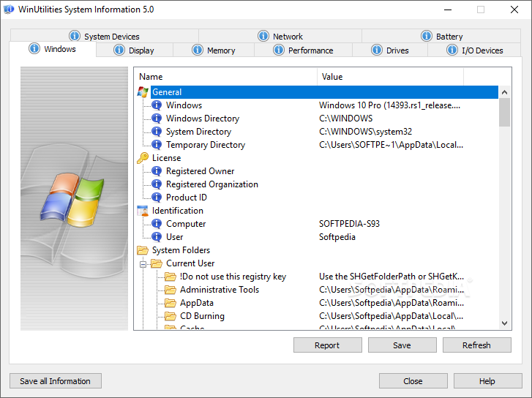
Task: Click the Close button at bottom
Action: pos(413,381)
